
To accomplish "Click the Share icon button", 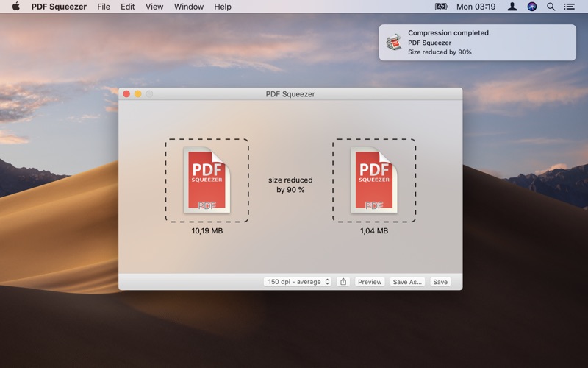I will point(343,282).
